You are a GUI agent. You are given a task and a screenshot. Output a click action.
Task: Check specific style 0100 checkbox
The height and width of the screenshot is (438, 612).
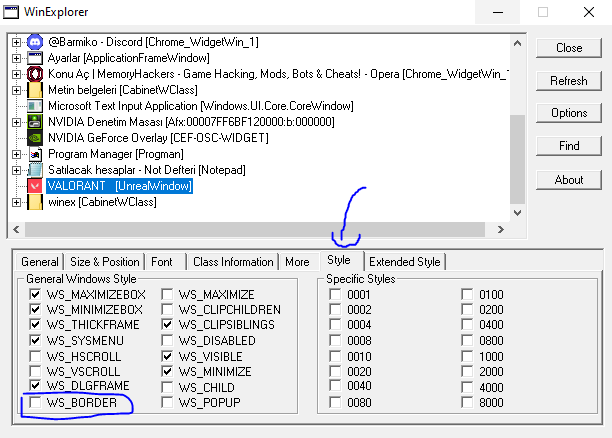[x=467, y=294]
